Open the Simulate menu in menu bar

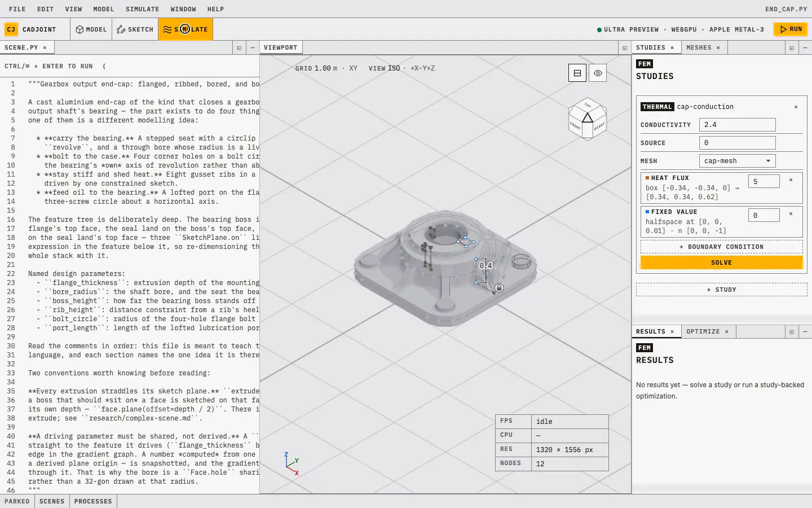tap(142, 9)
